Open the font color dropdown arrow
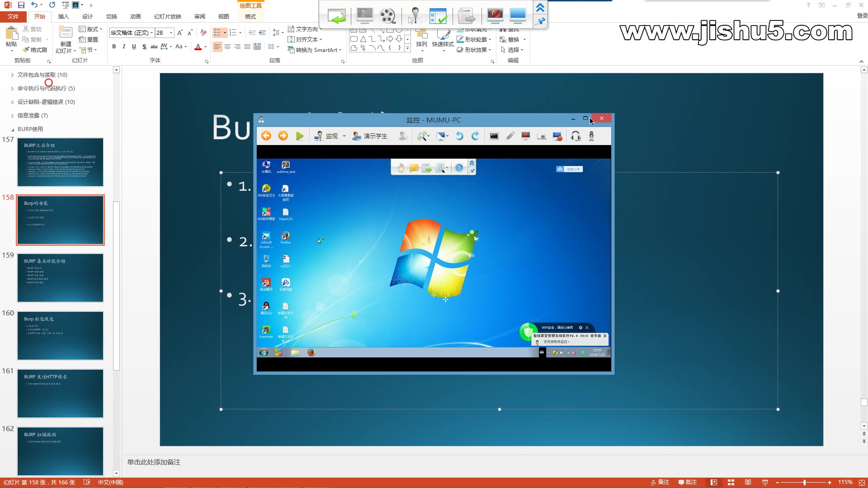This screenshot has height=488, width=868. coord(205,47)
